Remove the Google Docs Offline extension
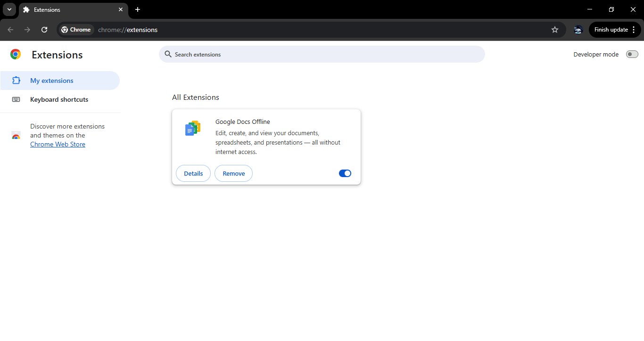 pyautogui.click(x=233, y=173)
